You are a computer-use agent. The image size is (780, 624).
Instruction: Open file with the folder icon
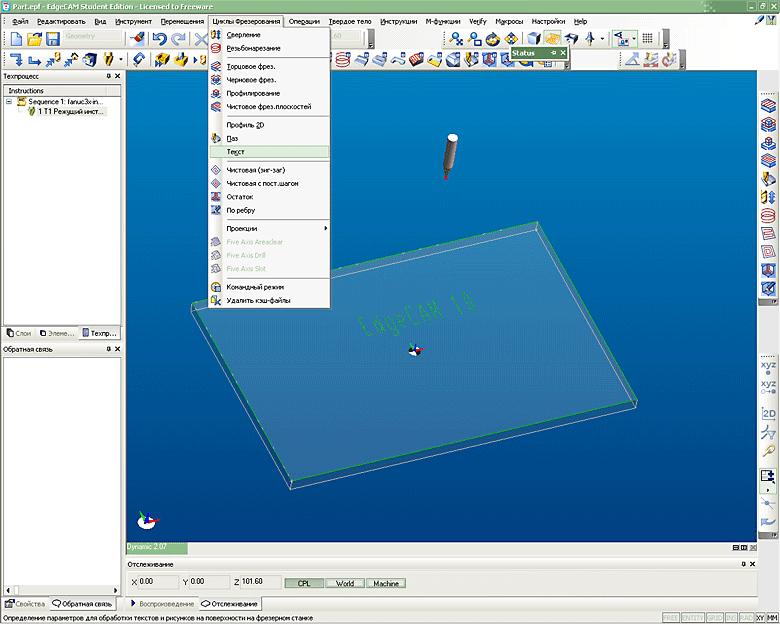tap(34, 39)
